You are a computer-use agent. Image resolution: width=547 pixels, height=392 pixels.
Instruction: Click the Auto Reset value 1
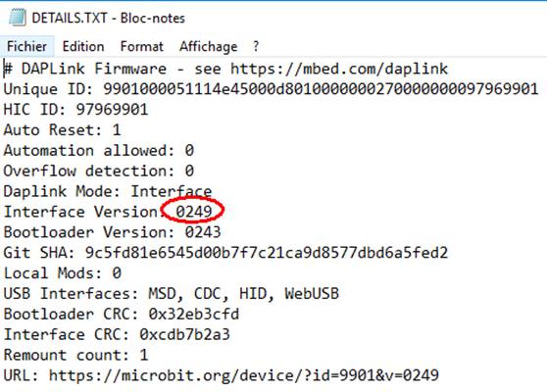(x=117, y=130)
